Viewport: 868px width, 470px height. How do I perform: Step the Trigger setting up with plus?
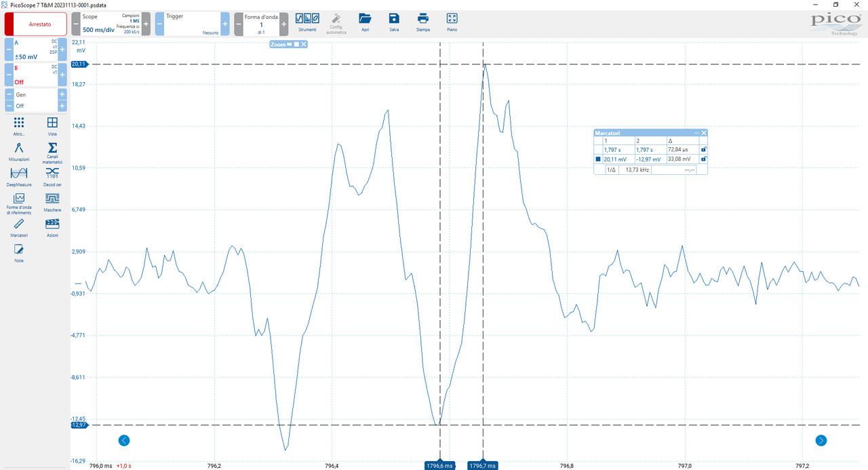(x=225, y=24)
